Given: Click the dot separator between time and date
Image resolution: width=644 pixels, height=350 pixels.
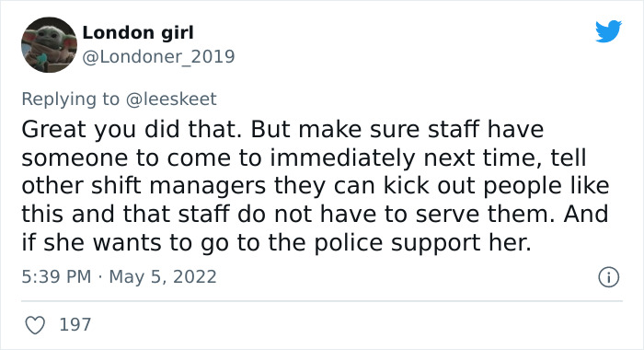Looking at the screenshot, I should pos(99,277).
